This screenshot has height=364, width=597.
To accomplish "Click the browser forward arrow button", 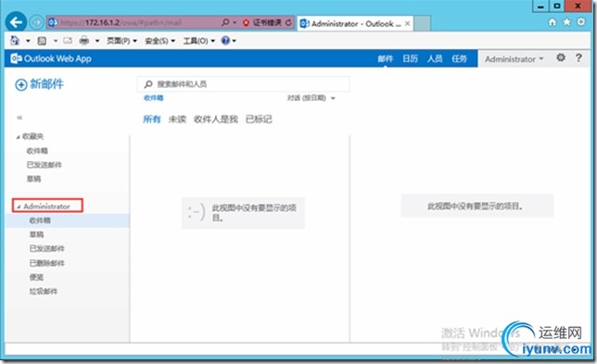I will (37, 22).
